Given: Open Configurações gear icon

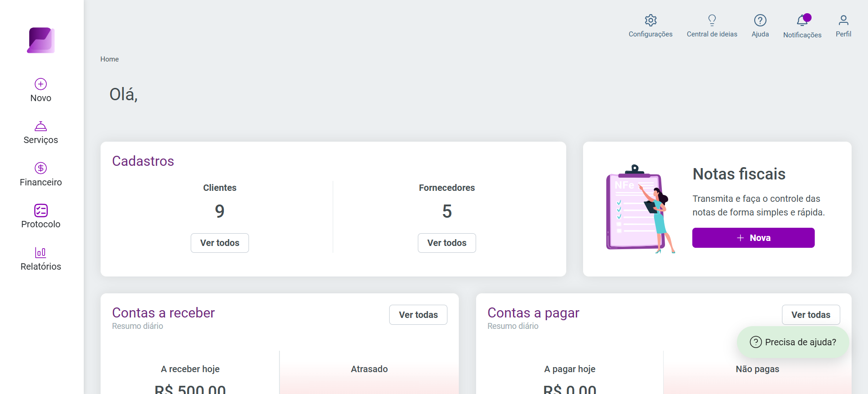Looking at the screenshot, I should point(650,20).
